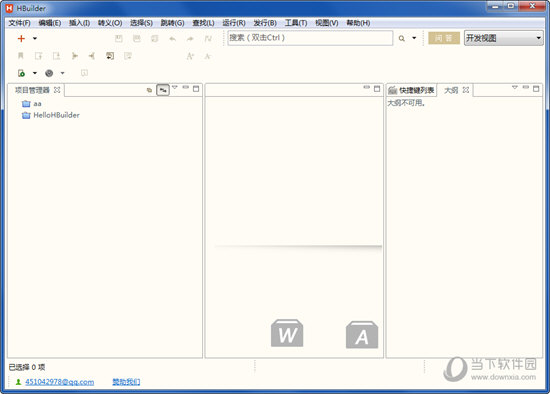Select the 大纲 outline tab
550x394 pixels.
point(451,90)
